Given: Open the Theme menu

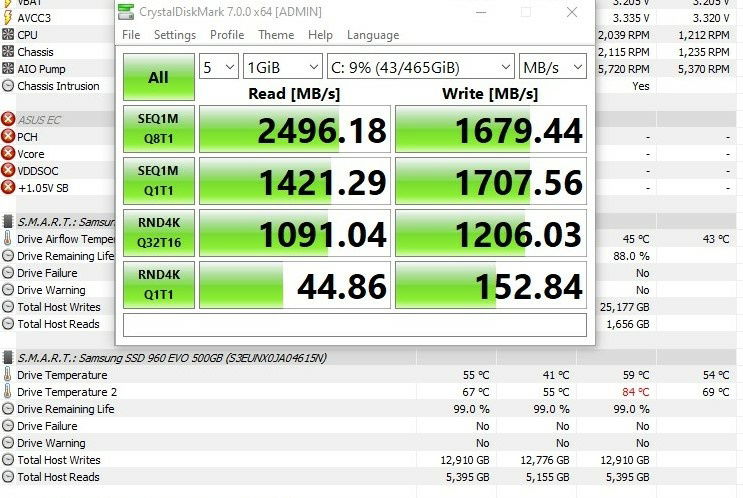Looking at the screenshot, I should click(x=276, y=35).
